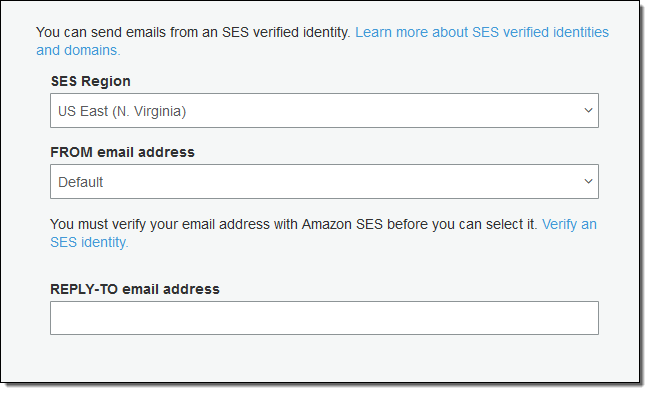This screenshot has width=650, height=393.
Task: Click into the REPLY-TO email address field
Action: click(324, 318)
